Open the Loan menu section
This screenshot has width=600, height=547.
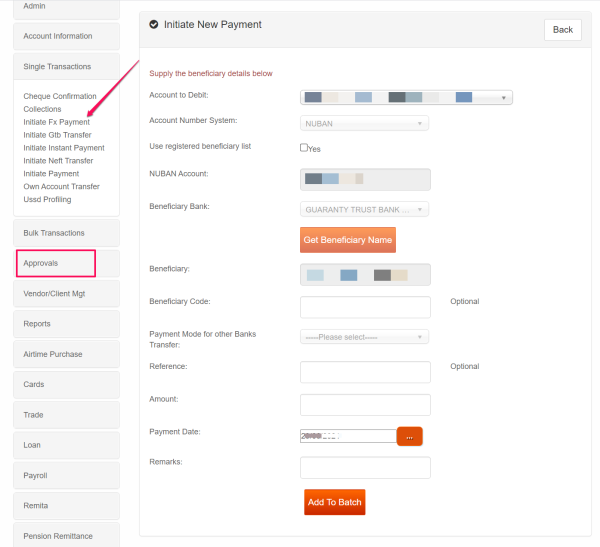[x=67, y=445]
